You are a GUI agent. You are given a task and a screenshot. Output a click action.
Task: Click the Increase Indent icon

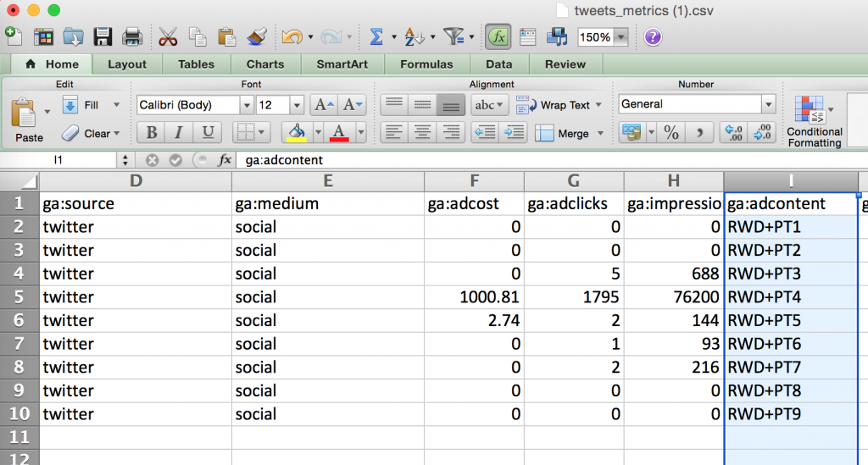(514, 133)
